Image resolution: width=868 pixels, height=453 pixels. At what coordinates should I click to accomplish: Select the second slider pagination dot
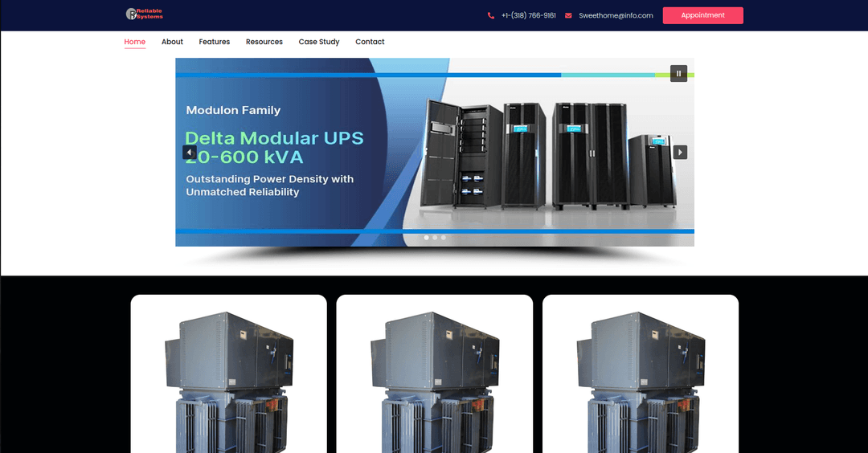coord(435,237)
